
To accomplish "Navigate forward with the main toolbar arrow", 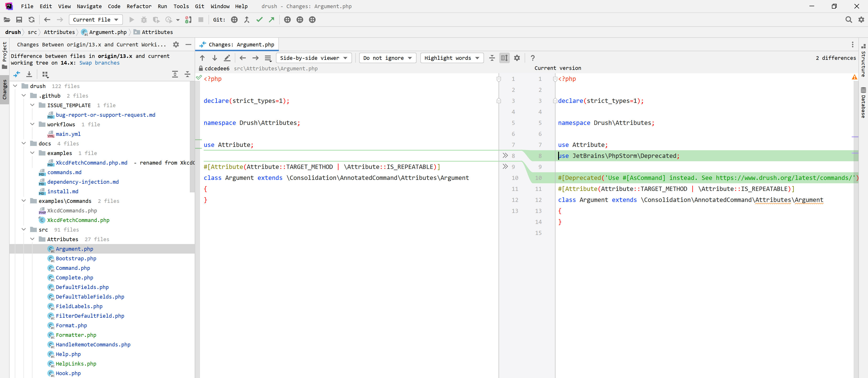I will point(60,20).
